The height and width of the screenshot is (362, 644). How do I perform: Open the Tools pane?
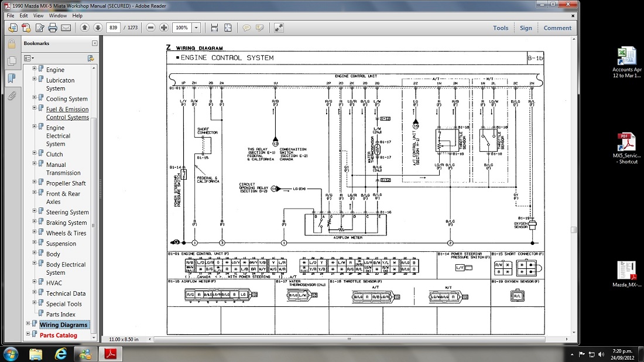pos(501,28)
